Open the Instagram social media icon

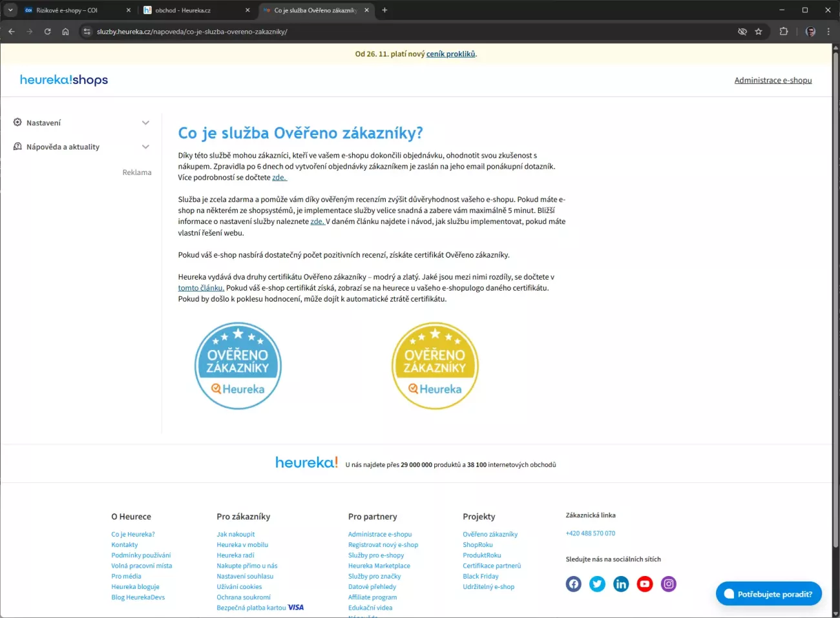point(669,584)
